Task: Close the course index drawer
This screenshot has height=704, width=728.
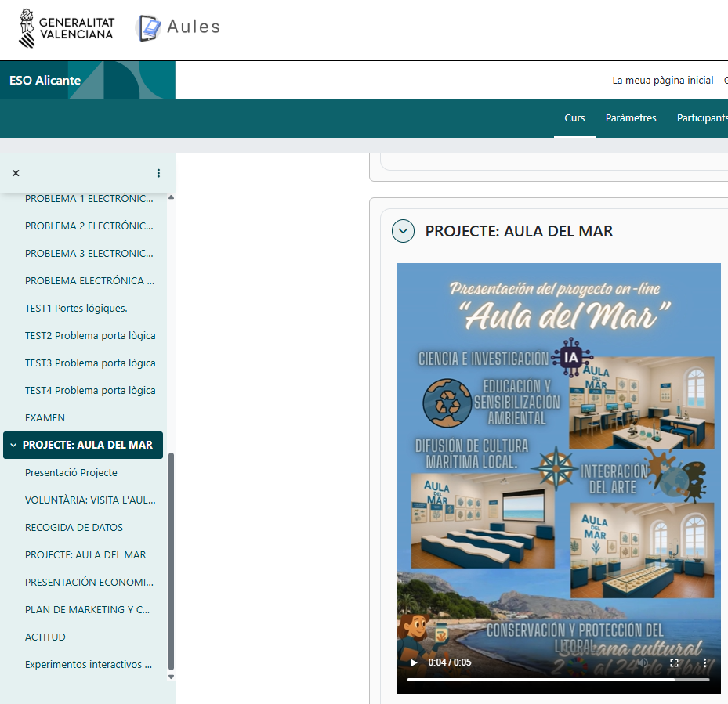Action: click(x=16, y=173)
